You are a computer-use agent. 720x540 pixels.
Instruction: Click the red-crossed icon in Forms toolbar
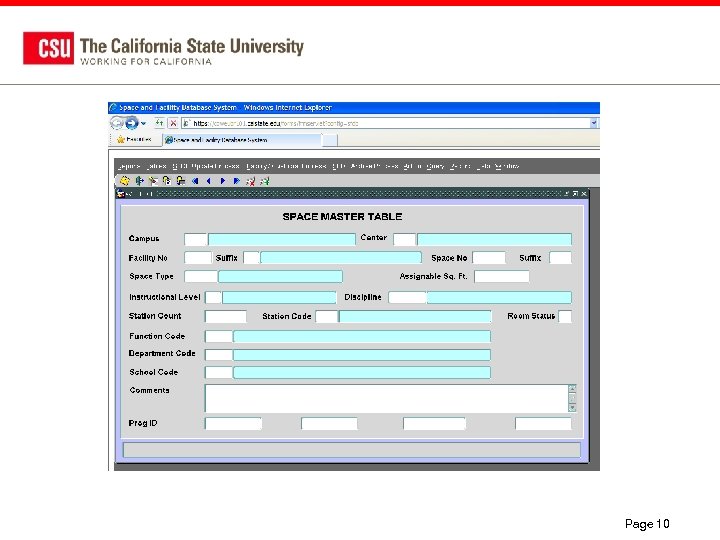[x=251, y=181]
